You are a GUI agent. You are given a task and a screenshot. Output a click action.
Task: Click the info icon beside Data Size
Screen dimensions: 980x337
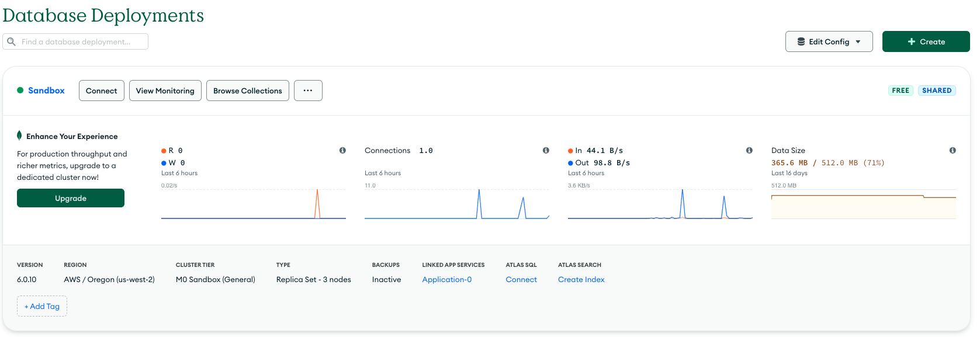[x=953, y=151]
